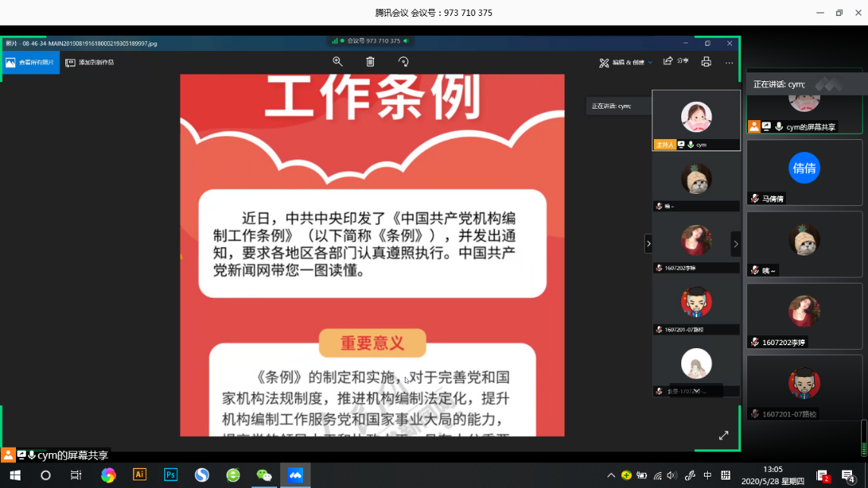Open Photoshop from the taskbar
Viewport: 868px width, 488px height.
[171, 475]
